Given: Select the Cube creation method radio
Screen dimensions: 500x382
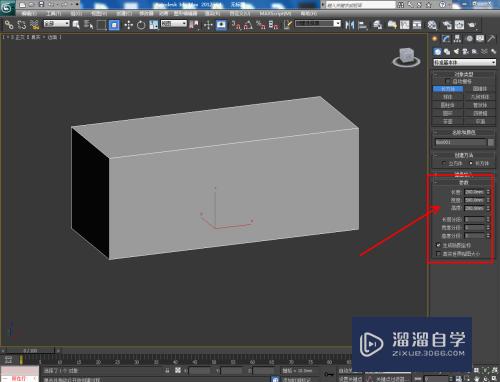Looking at the screenshot, I should (x=444, y=163).
